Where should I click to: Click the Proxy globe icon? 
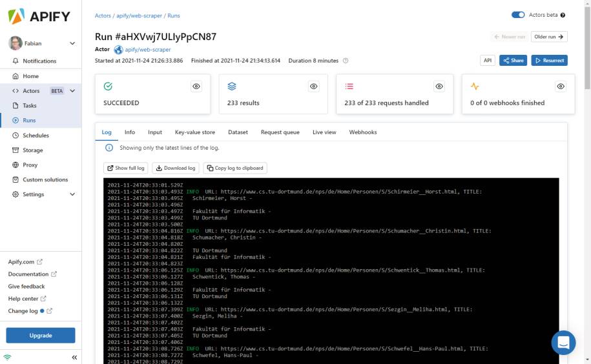[16, 165]
